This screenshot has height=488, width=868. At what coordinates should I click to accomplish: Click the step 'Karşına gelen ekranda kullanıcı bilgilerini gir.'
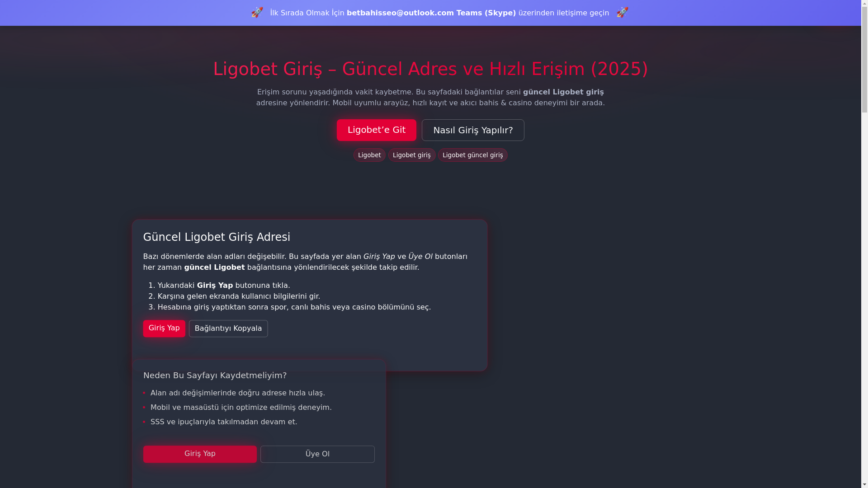(239, 296)
